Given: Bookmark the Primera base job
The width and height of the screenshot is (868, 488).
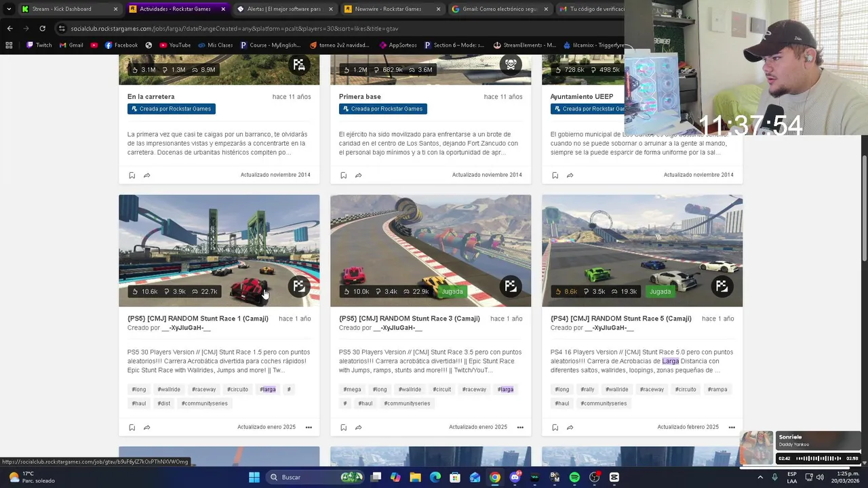Looking at the screenshot, I should pos(343,175).
